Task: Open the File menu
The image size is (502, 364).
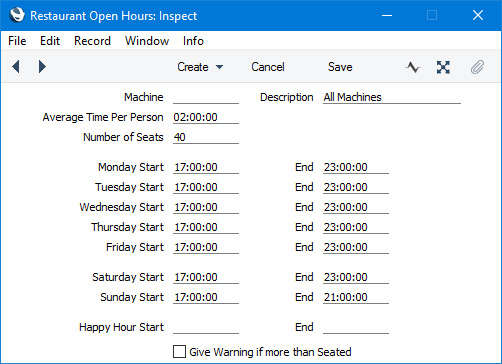Action: click(17, 41)
